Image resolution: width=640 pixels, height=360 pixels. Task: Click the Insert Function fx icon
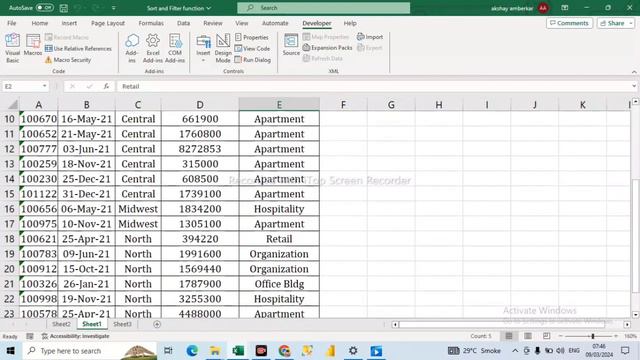point(106,86)
